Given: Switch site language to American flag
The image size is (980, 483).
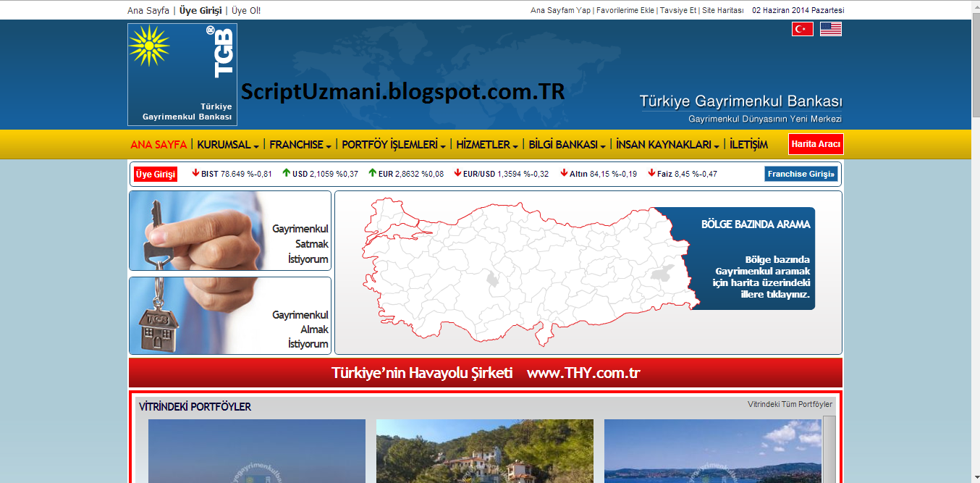Looking at the screenshot, I should 831,29.
